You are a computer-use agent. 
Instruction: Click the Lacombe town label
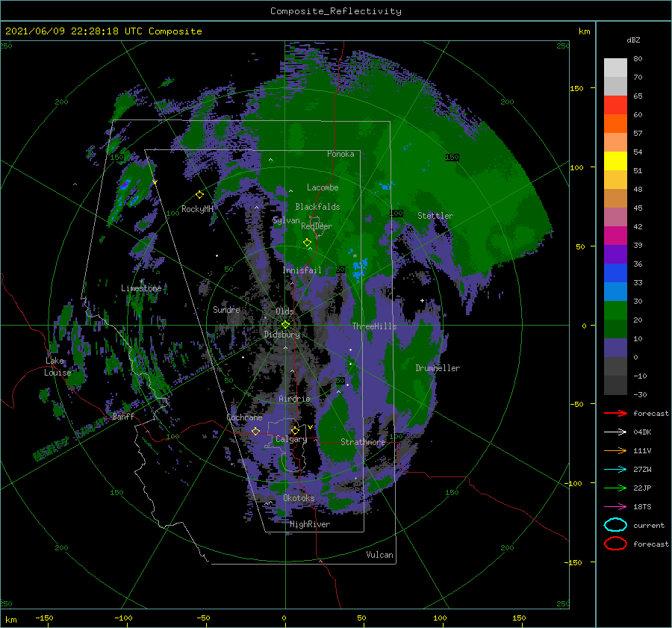coord(323,187)
